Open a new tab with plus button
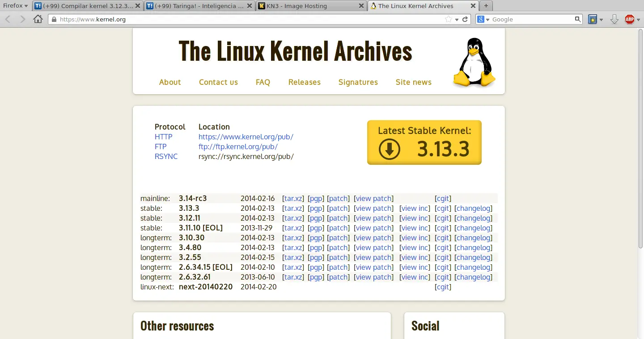 coord(486,6)
